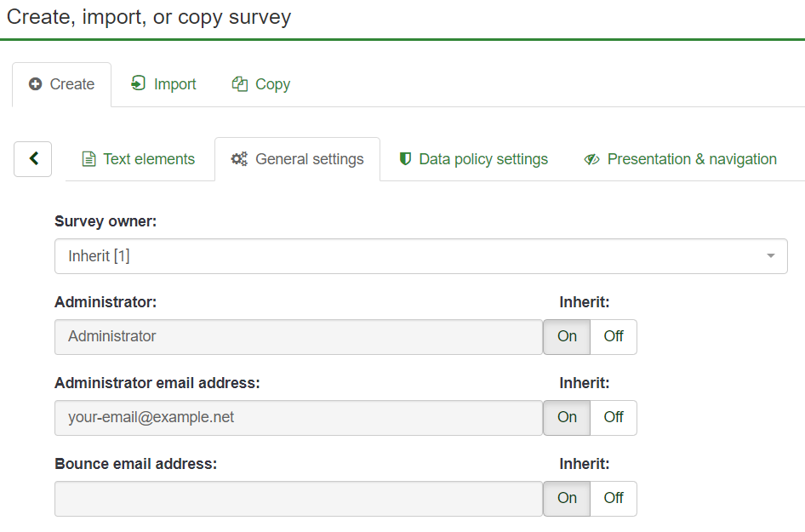Click the Text elements document icon
The height and width of the screenshot is (532, 805).
88,159
